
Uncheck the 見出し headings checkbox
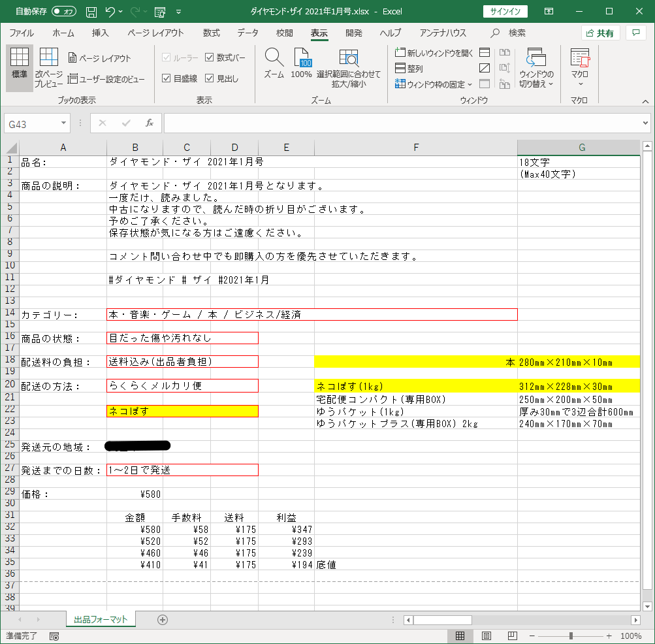(x=209, y=78)
